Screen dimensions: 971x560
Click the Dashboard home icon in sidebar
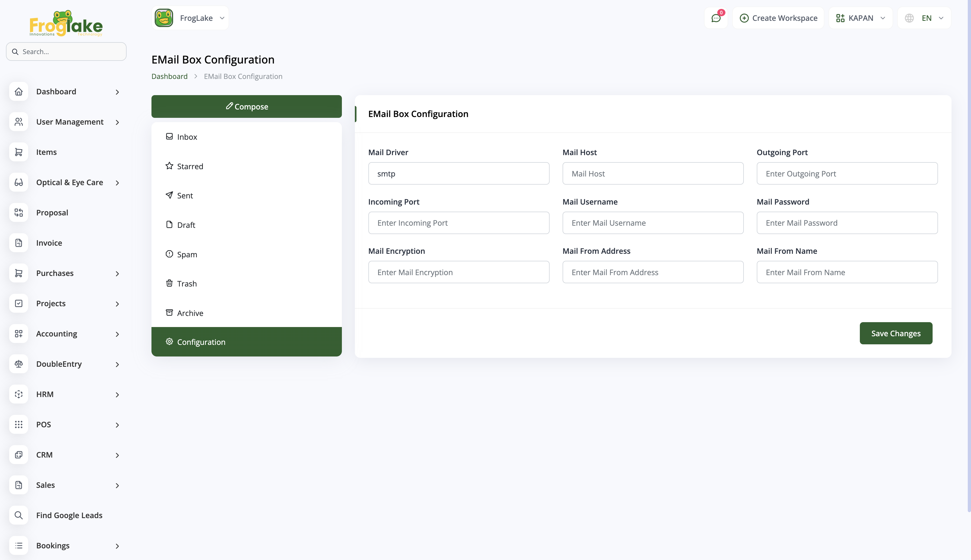pos(18,92)
